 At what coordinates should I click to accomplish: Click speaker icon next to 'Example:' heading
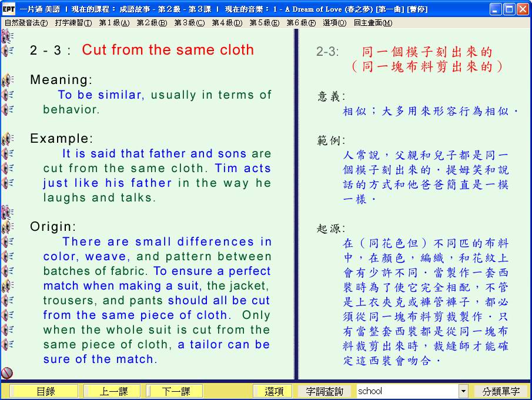[7, 139]
